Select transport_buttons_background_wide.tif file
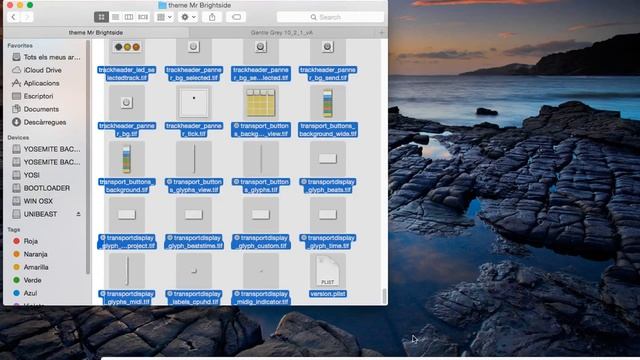640x360 pixels. click(328, 111)
